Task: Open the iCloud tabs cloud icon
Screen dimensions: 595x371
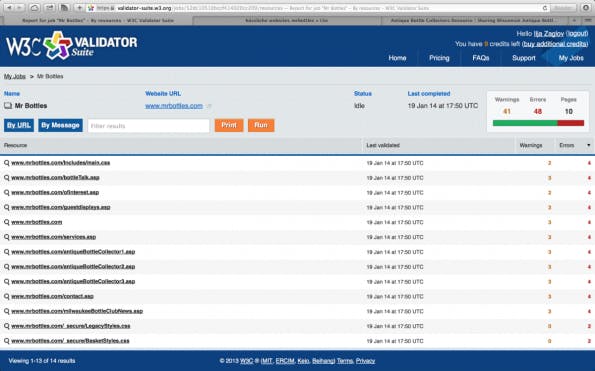Action: 34,8
